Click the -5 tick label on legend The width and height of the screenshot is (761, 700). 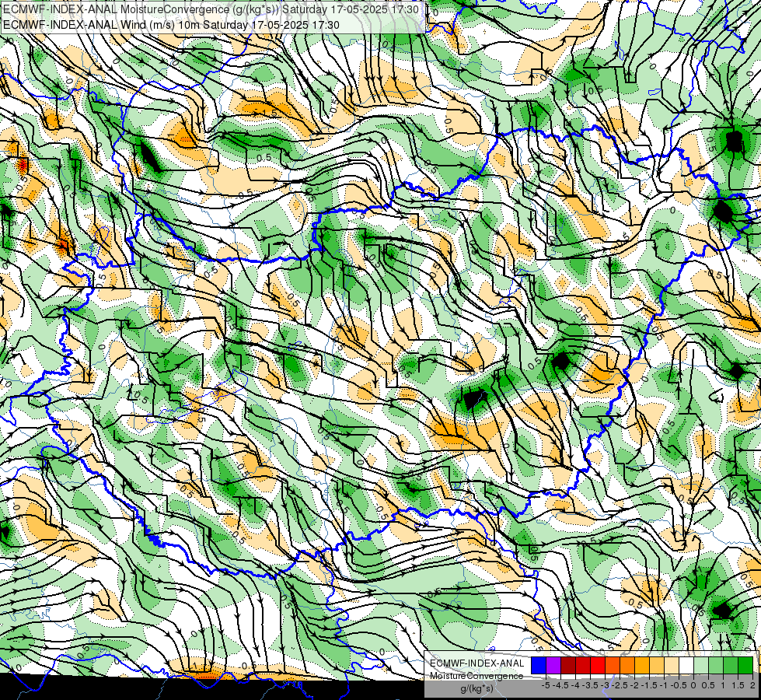coord(546,685)
